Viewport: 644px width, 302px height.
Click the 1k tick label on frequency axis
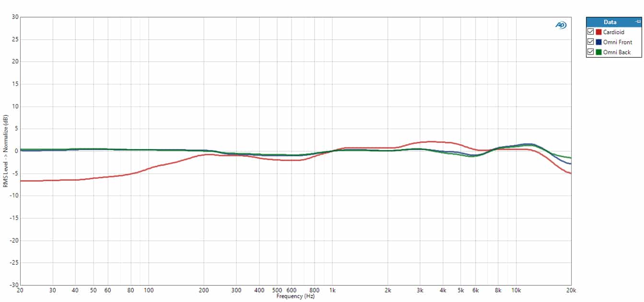[x=332, y=290]
